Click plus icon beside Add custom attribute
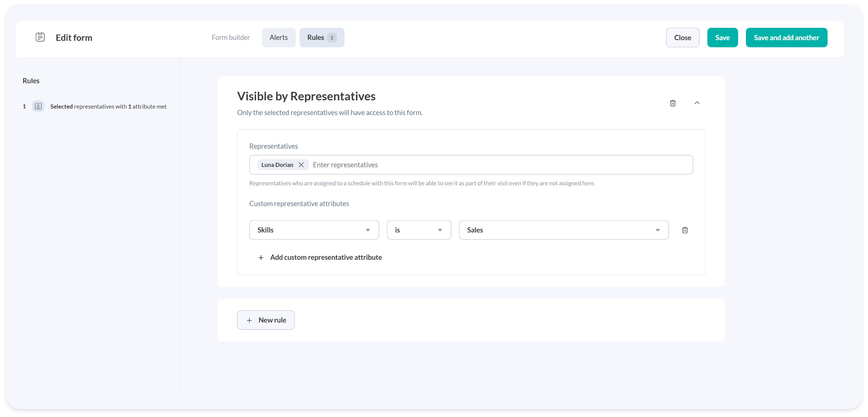 pos(261,258)
